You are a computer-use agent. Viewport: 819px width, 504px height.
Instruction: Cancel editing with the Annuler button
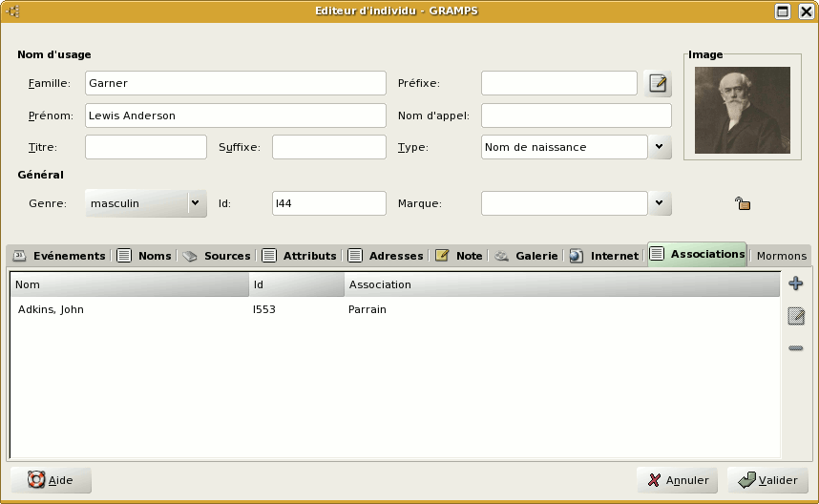pos(678,480)
